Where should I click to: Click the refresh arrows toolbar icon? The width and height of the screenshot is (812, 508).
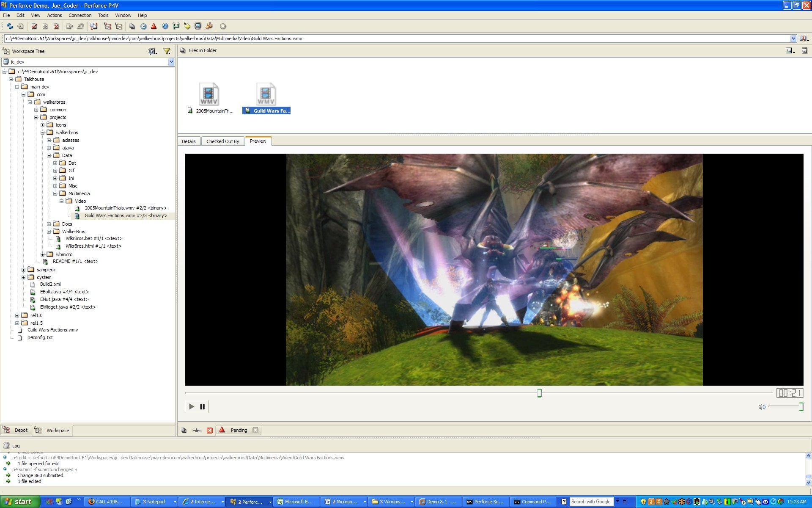pyautogui.click(x=9, y=26)
